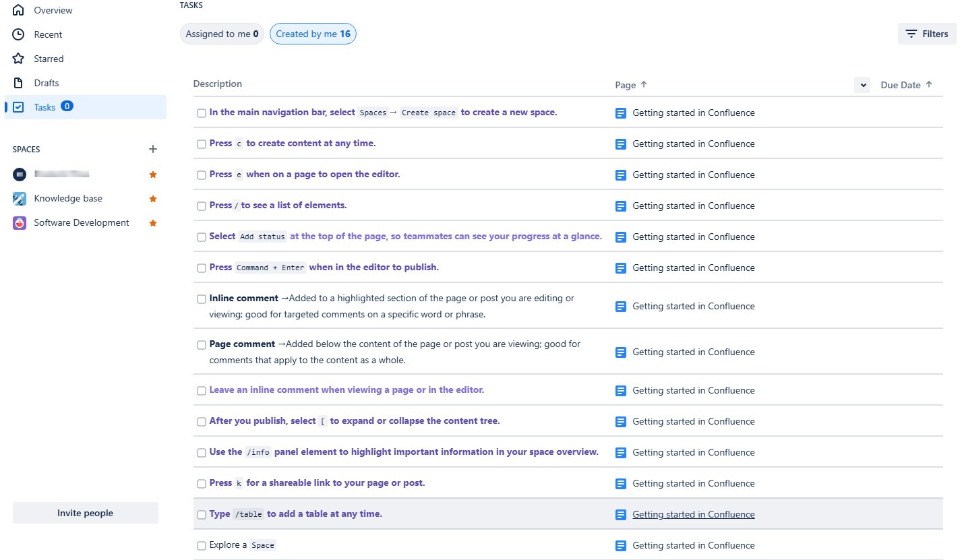Click the Tasks sidebar icon

point(18,106)
